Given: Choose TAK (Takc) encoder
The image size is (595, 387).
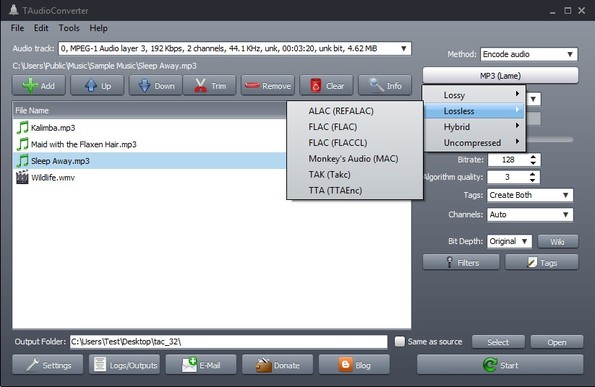Looking at the screenshot, I should coord(355,175).
